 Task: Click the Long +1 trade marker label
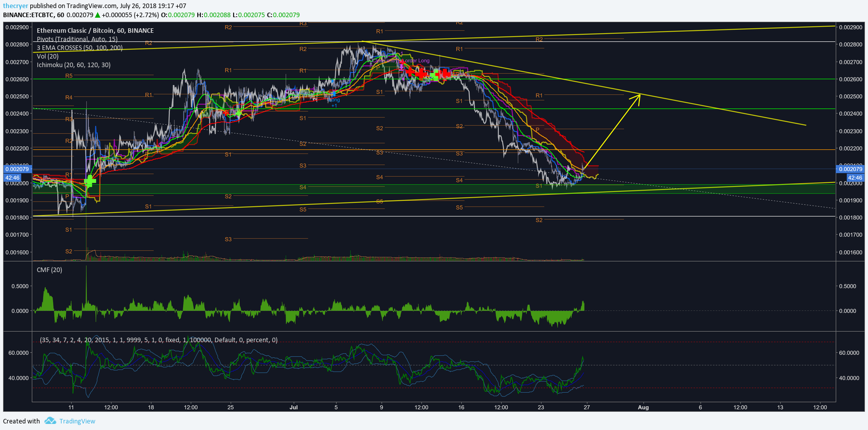tap(334, 103)
